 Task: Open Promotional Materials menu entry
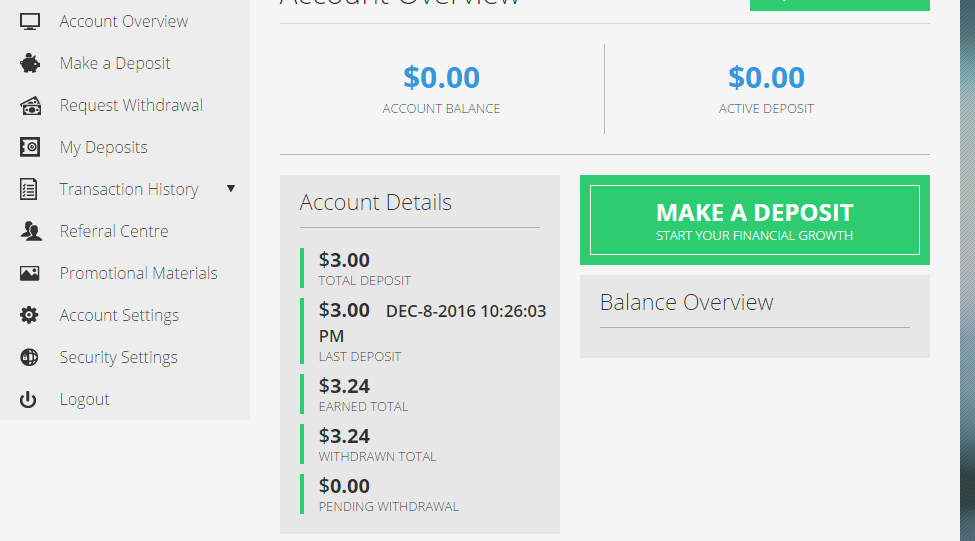tap(138, 273)
